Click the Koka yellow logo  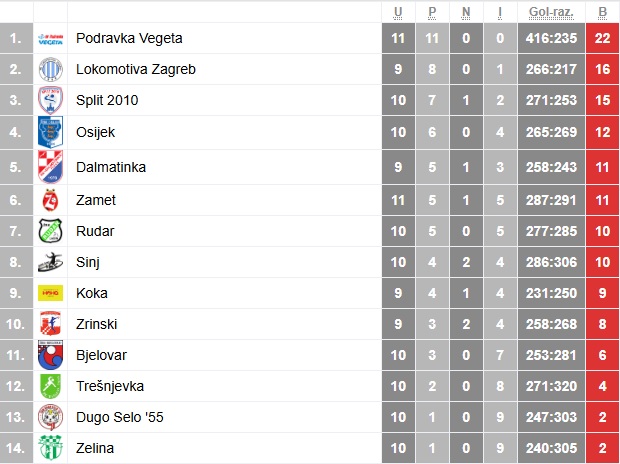(x=50, y=293)
